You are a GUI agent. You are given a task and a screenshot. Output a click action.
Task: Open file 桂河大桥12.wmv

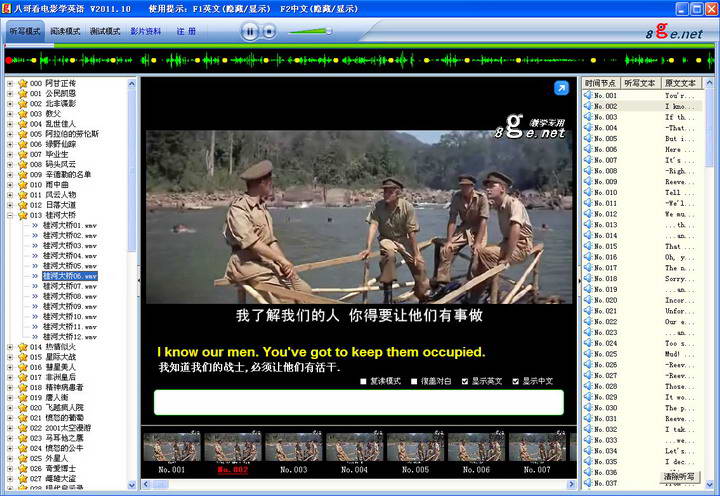70,337
